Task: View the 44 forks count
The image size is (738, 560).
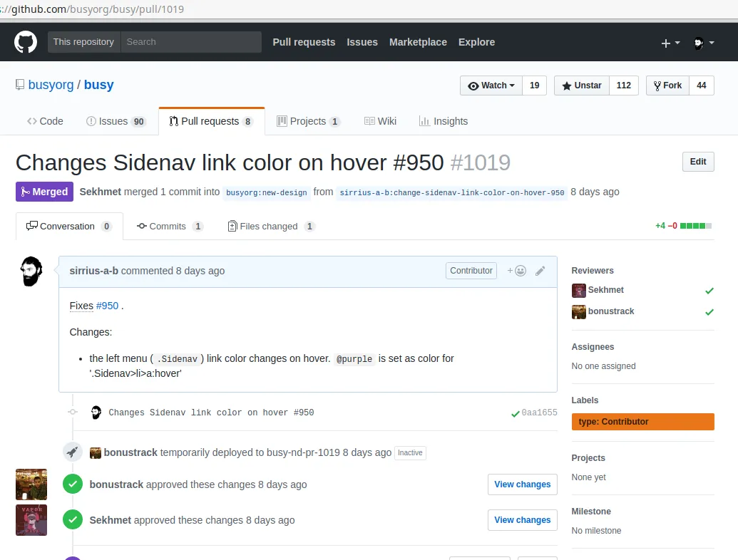Action: click(702, 85)
